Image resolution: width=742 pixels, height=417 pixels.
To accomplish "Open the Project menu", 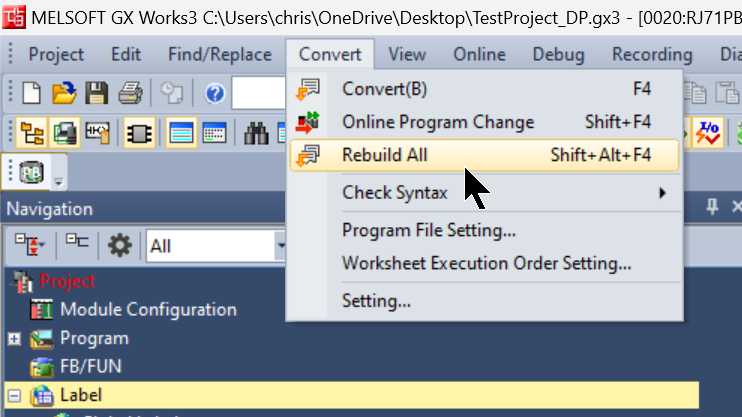I will pos(56,54).
